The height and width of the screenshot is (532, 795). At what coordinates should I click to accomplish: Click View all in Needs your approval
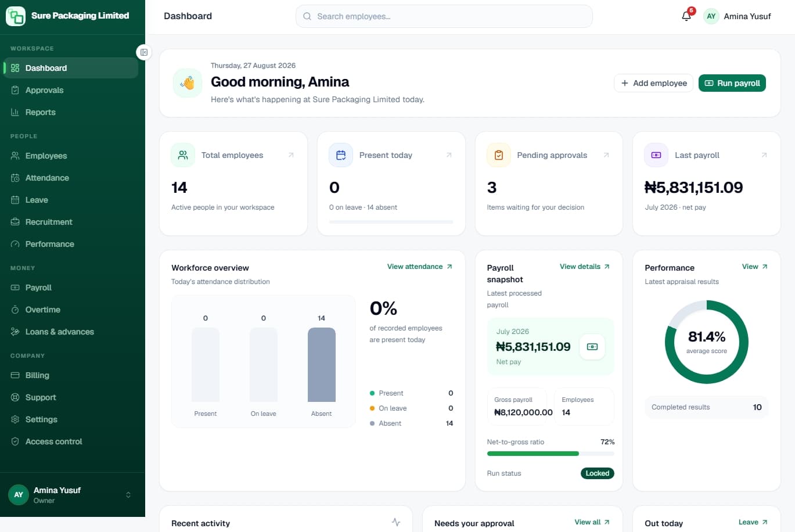[592, 522]
